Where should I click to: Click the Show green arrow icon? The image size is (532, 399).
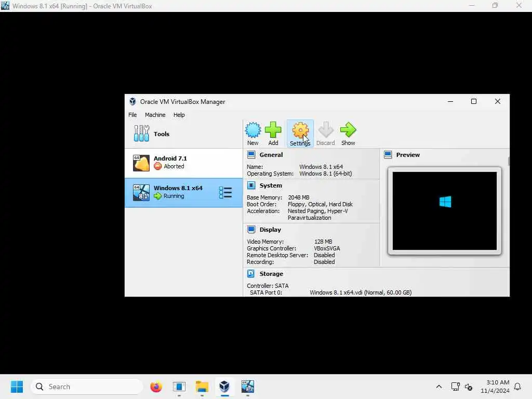[348, 129]
